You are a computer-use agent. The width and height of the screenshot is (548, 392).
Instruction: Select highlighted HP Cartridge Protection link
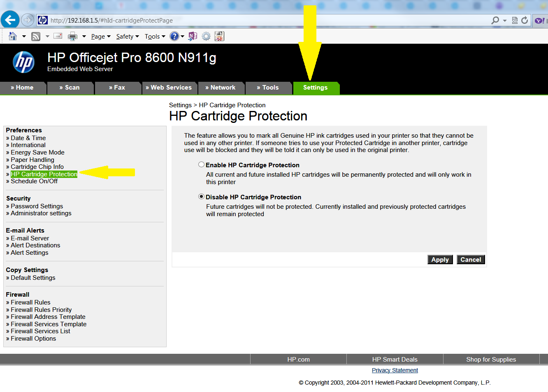[44, 174]
